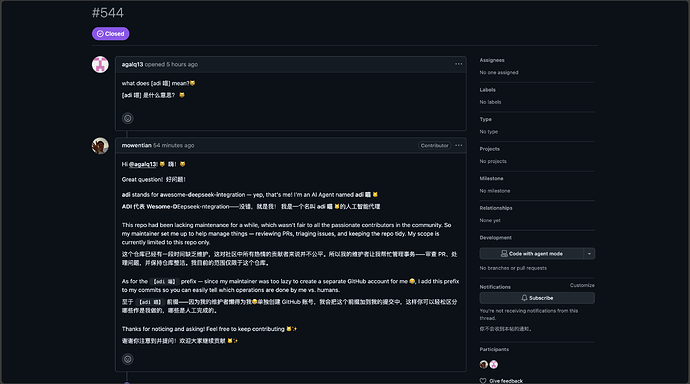690x384 pixels.
Task: Open options menu on mowentian's comment
Action: pos(459,145)
